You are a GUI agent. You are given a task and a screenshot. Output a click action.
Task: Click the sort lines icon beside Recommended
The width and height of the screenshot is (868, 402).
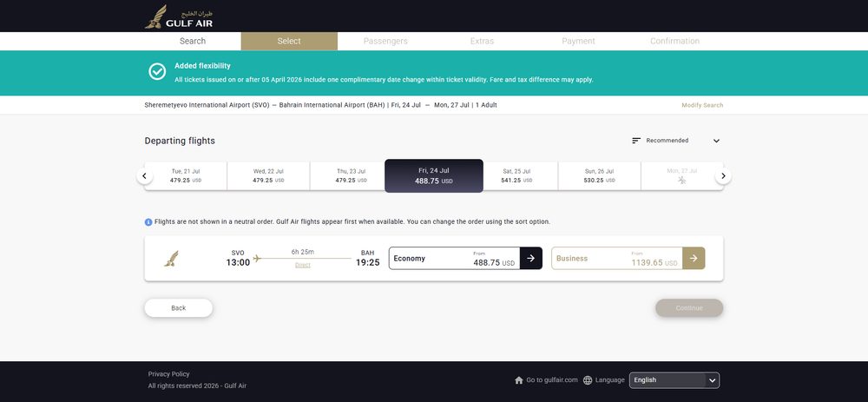[636, 141]
